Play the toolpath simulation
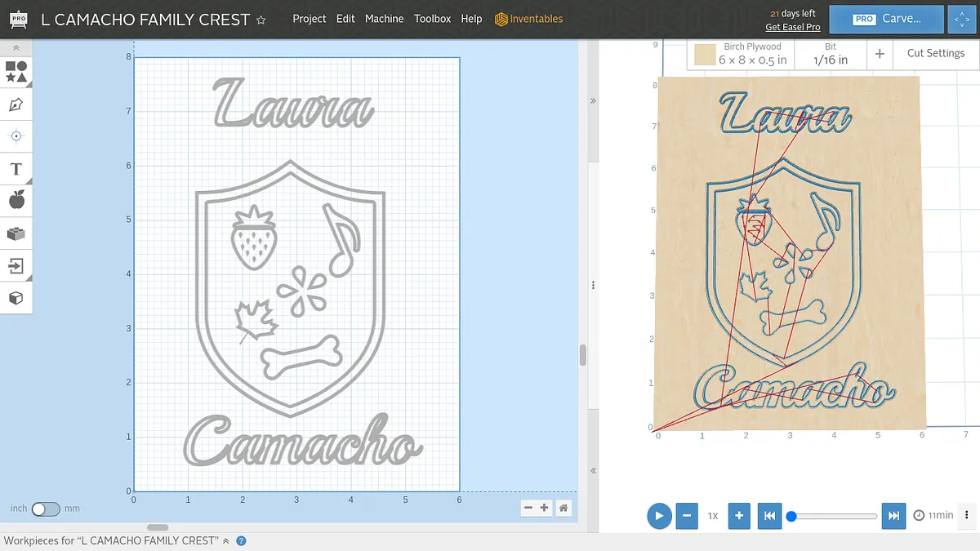The height and width of the screenshot is (551, 980). (659, 516)
